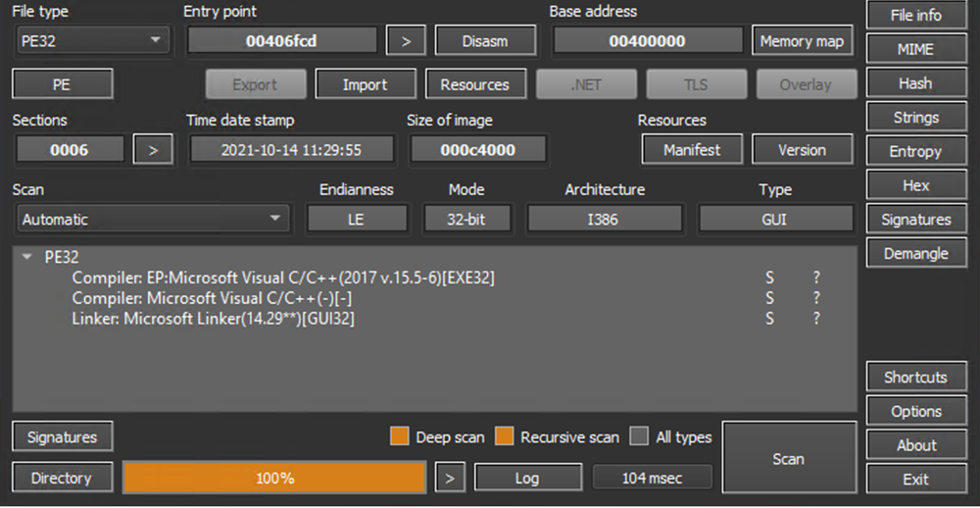
Task: Enable the All types checkbox
Action: [639, 436]
